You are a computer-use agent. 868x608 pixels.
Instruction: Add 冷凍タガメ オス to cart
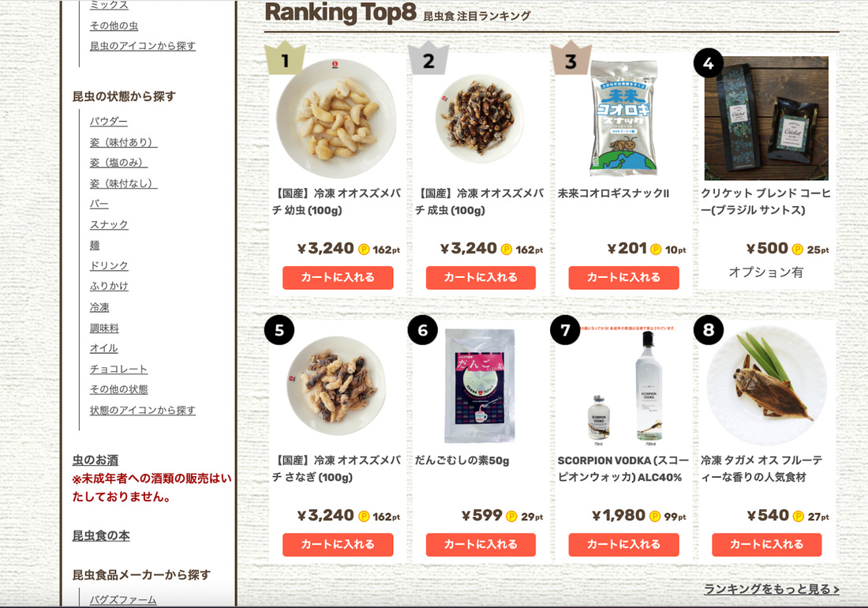[767, 544]
